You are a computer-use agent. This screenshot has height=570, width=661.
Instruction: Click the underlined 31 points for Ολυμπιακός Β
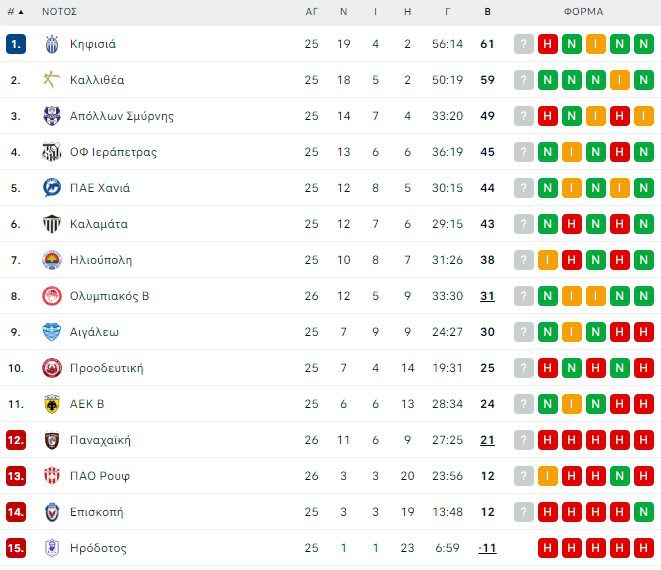(x=487, y=296)
